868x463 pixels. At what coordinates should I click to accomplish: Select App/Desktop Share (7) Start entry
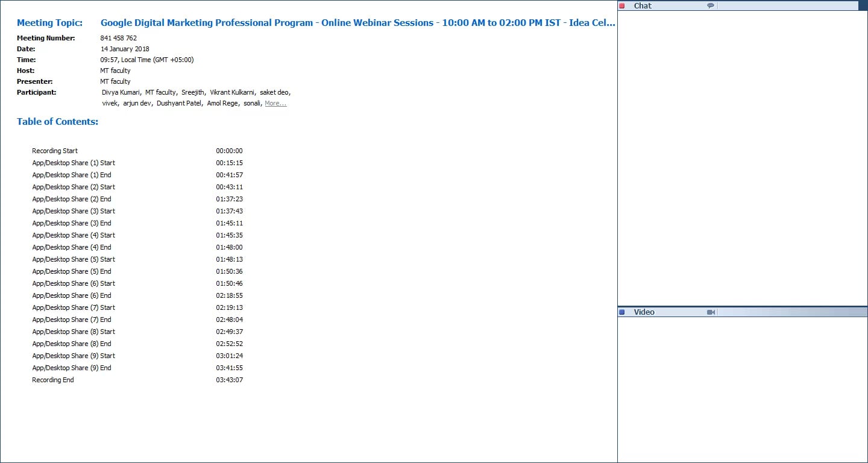tap(74, 308)
